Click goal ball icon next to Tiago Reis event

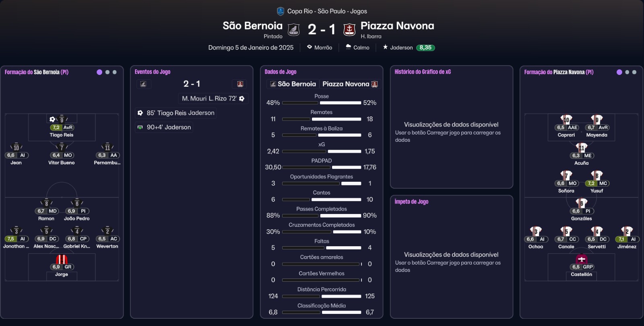[x=140, y=113]
